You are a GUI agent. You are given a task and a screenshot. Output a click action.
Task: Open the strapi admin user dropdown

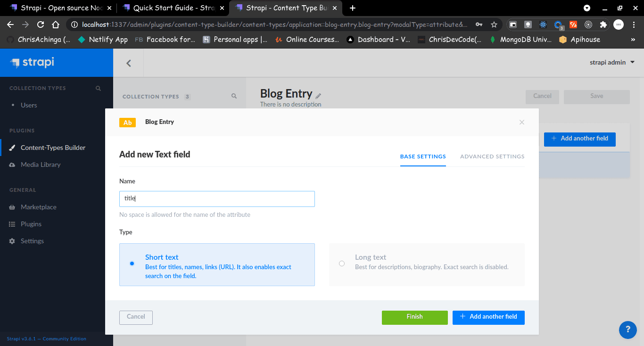(612, 62)
